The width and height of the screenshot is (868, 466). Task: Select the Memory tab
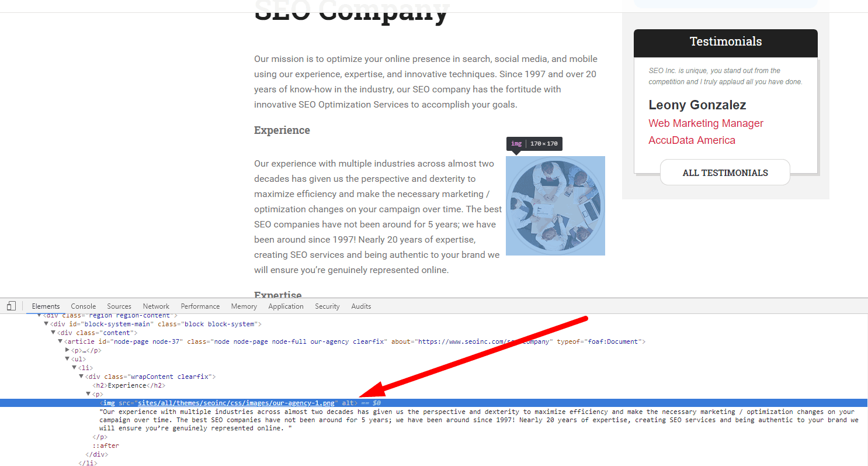(244, 306)
